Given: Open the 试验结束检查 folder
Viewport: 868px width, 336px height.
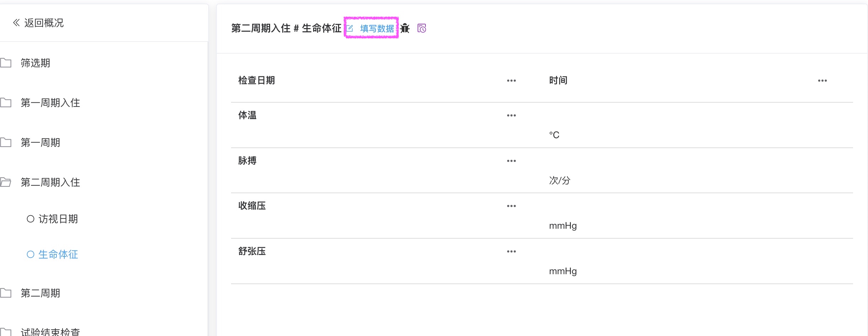Looking at the screenshot, I should tap(50, 332).
